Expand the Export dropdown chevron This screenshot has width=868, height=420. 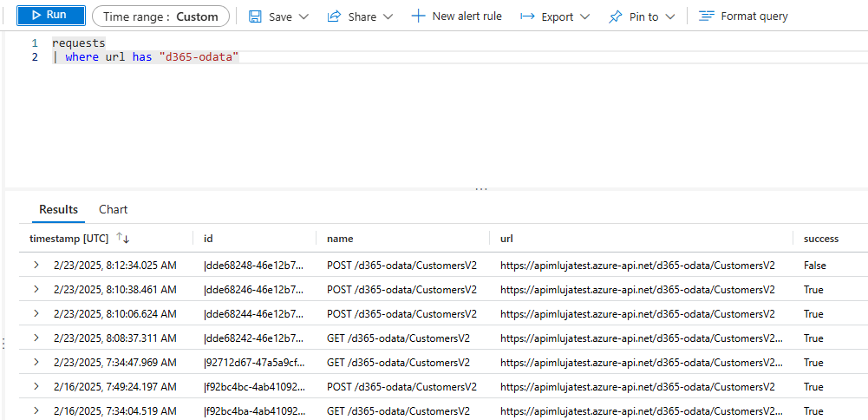coord(585,16)
